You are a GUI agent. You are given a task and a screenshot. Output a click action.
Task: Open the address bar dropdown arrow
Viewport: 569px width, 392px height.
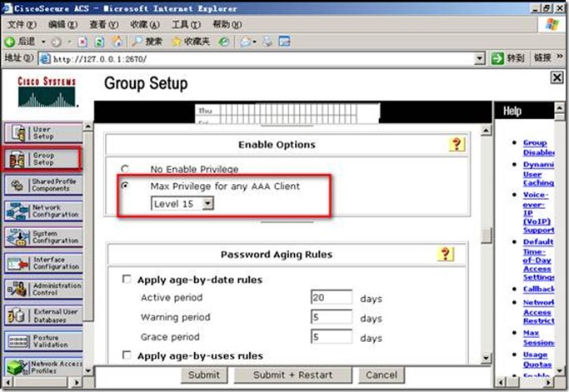coord(480,58)
